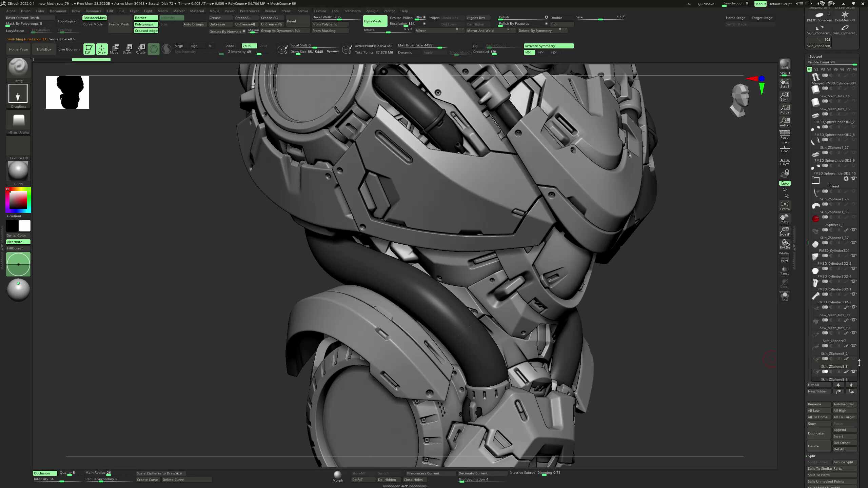
Task: Select the Move transform icon
Action: pos(115,49)
